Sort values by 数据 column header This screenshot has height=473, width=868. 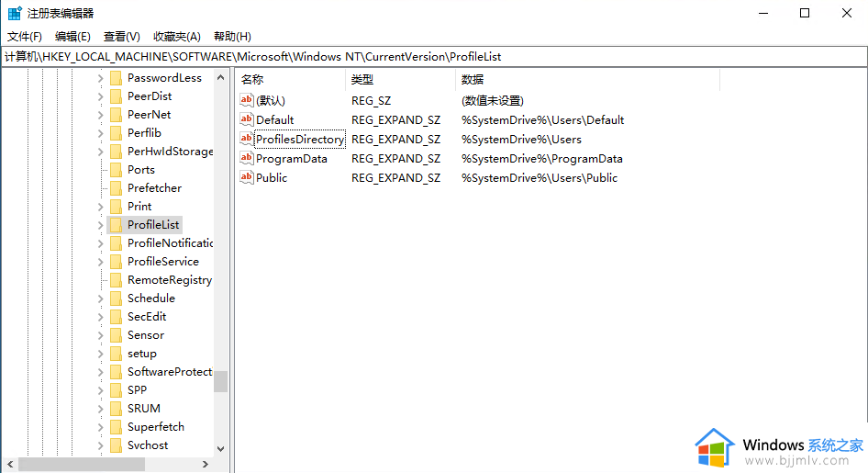(x=588, y=80)
